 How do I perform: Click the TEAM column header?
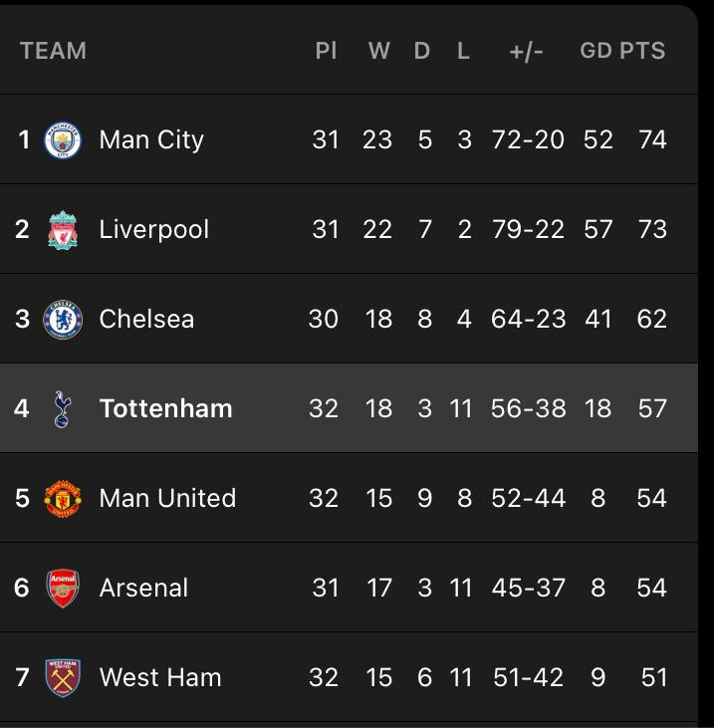coord(53,50)
